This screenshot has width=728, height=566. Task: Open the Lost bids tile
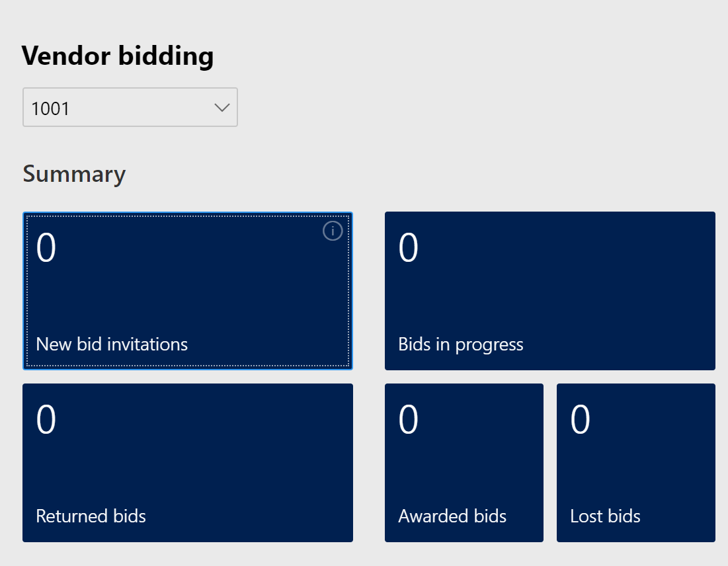(x=635, y=463)
